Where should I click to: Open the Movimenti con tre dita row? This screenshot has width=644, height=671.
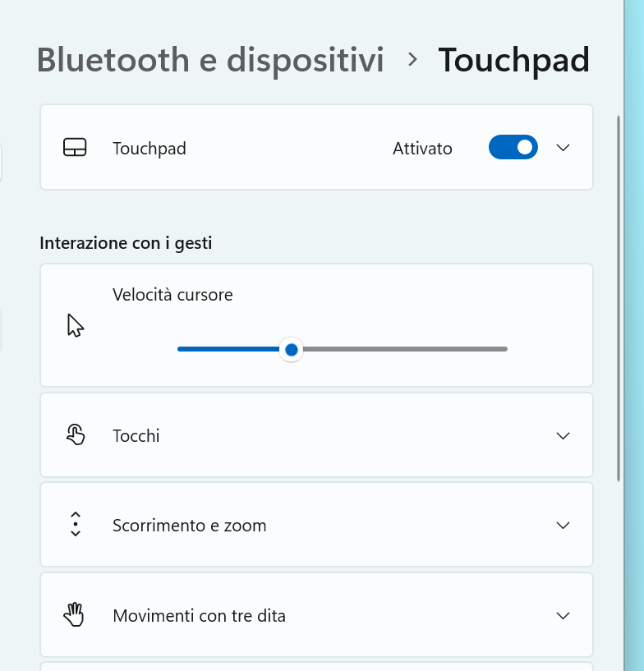316,615
